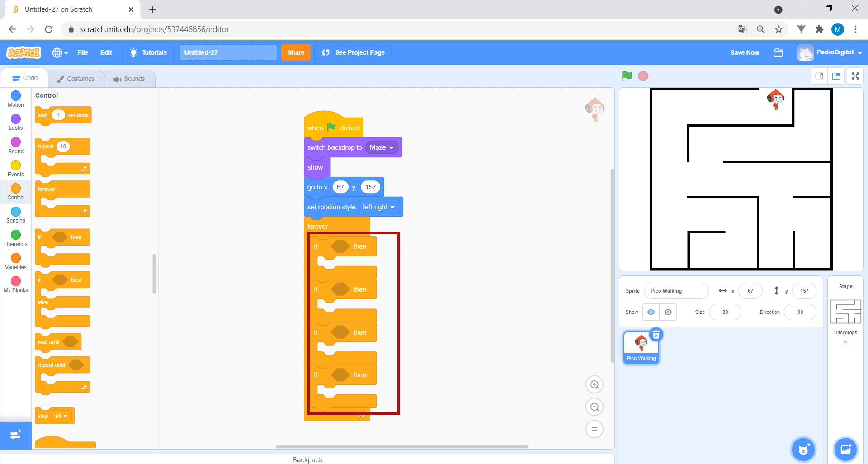Image resolution: width=868 pixels, height=464 pixels.
Task: Select the Looks block category
Action: click(x=16, y=122)
